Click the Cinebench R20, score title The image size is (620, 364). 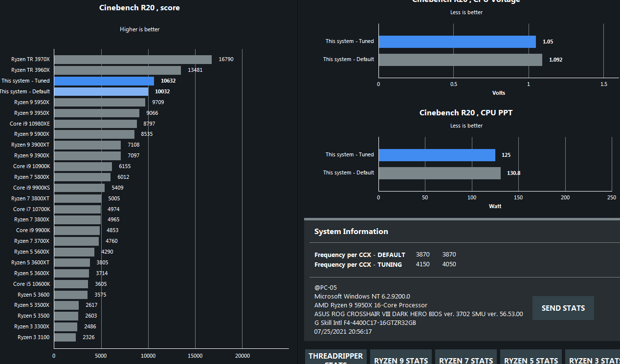(139, 7)
